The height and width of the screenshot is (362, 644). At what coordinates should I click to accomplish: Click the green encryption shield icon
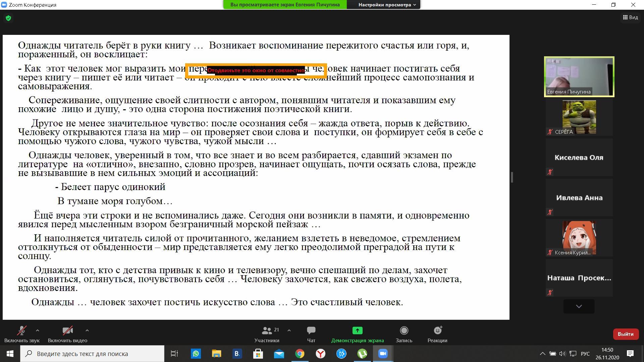(8, 18)
